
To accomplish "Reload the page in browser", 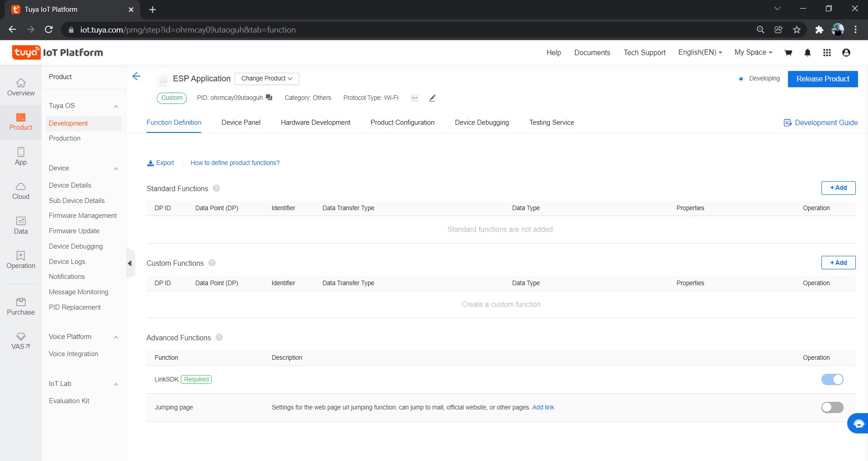I will coord(49,29).
